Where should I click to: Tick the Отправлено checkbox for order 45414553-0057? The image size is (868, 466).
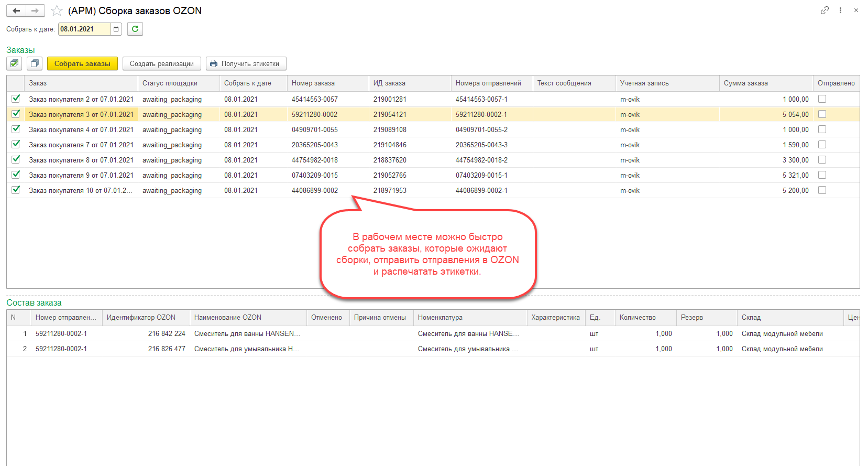coord(822,99)
